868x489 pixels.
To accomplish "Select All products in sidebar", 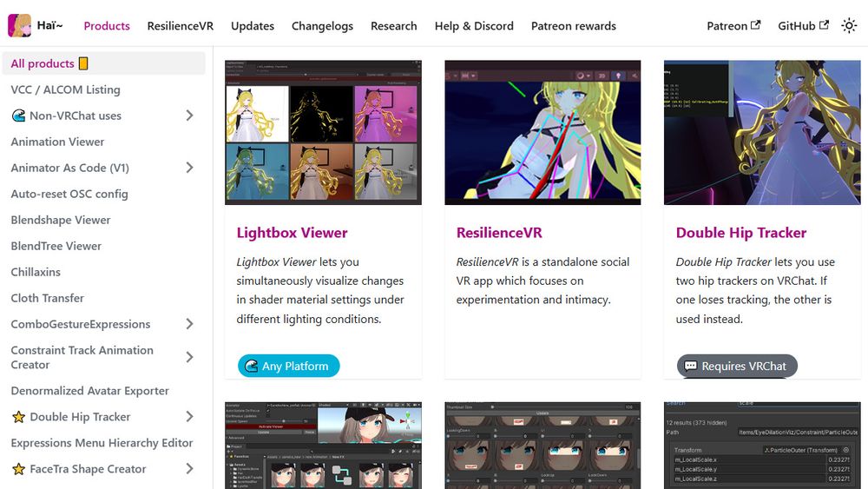I will [x=103, y=63].
